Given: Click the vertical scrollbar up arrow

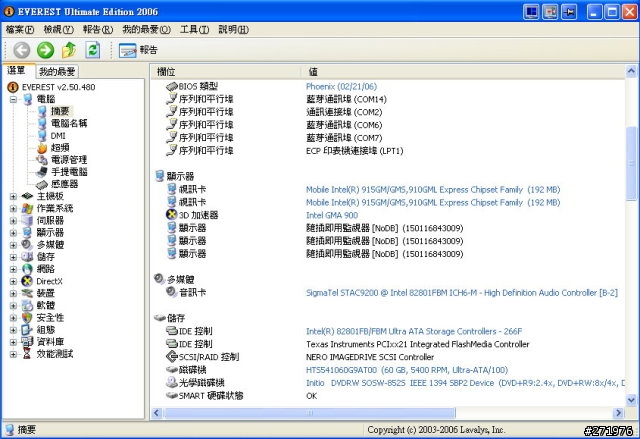Looking at the screenshot, I should point(631,72).
